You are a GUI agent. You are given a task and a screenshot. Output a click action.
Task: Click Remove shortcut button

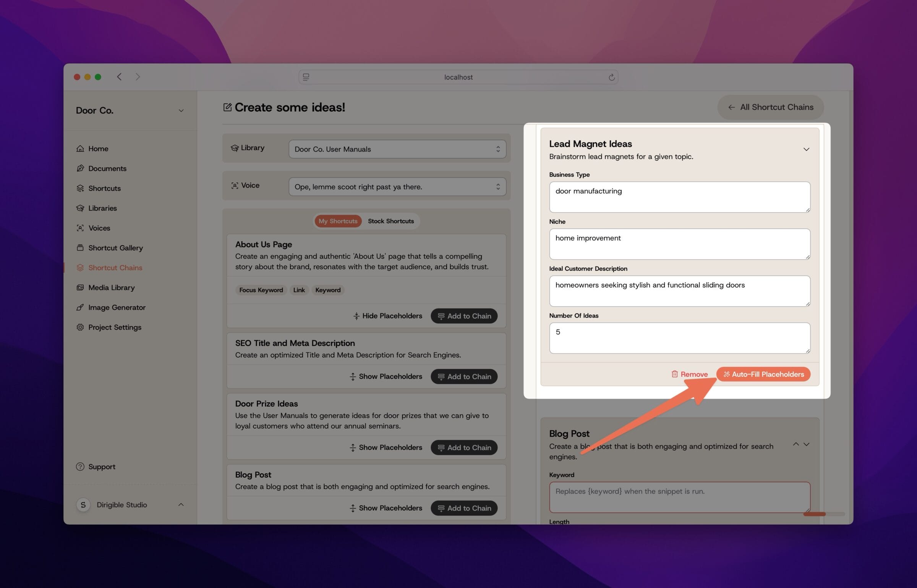(x=690, y=374)
